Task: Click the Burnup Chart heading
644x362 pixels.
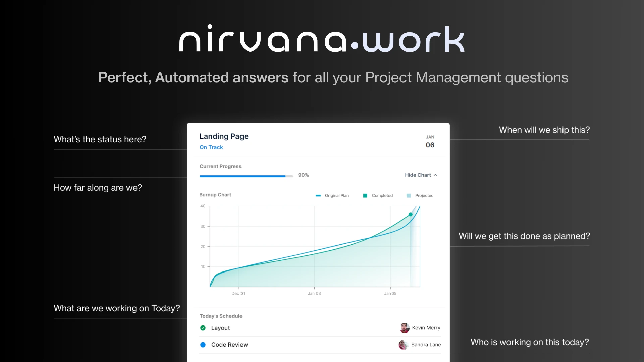Action: point(215,195)
